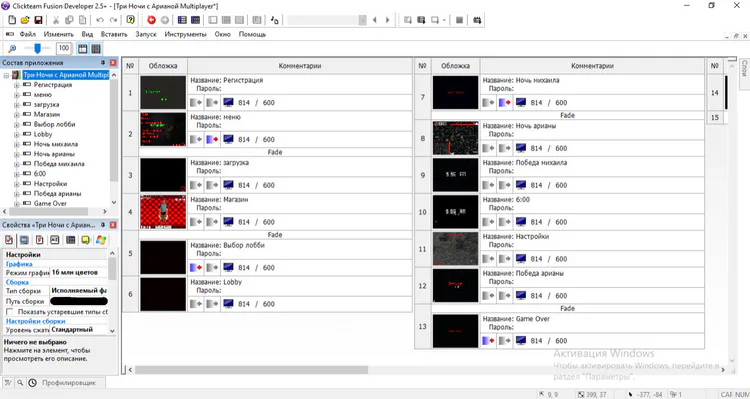Open the frame selector combo box in toolbar
Viewport: 750px width, 399px height.
click(327, 20)
